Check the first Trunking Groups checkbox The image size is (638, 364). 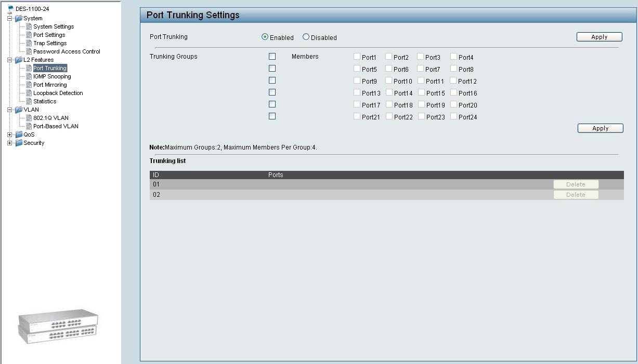(x=272, y=56)
